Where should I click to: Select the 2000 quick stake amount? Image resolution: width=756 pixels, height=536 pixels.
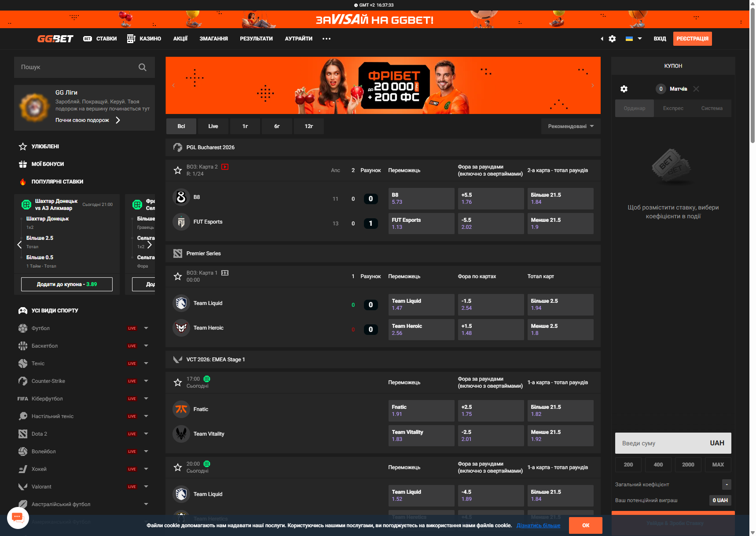point(688,465)
